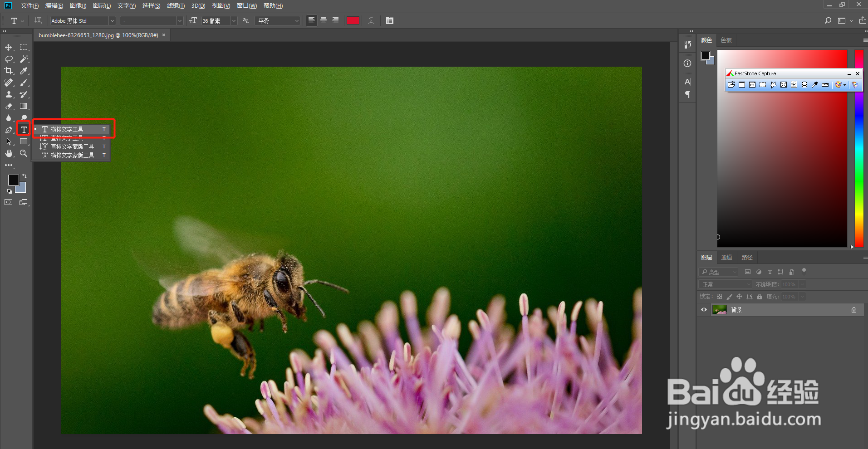The image size is (868, 449).
Task: Filter layers by pixel layers
Action: click(748, 272)
